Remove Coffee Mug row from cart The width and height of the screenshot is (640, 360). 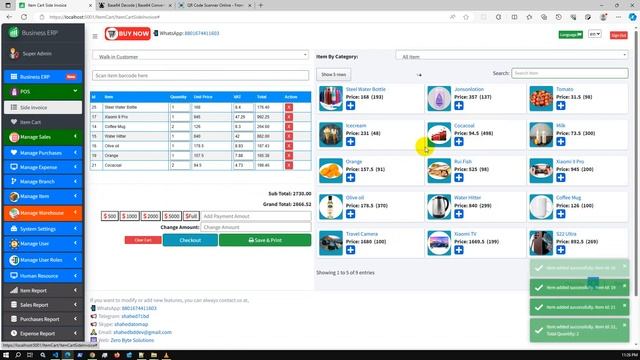[289, 127]
